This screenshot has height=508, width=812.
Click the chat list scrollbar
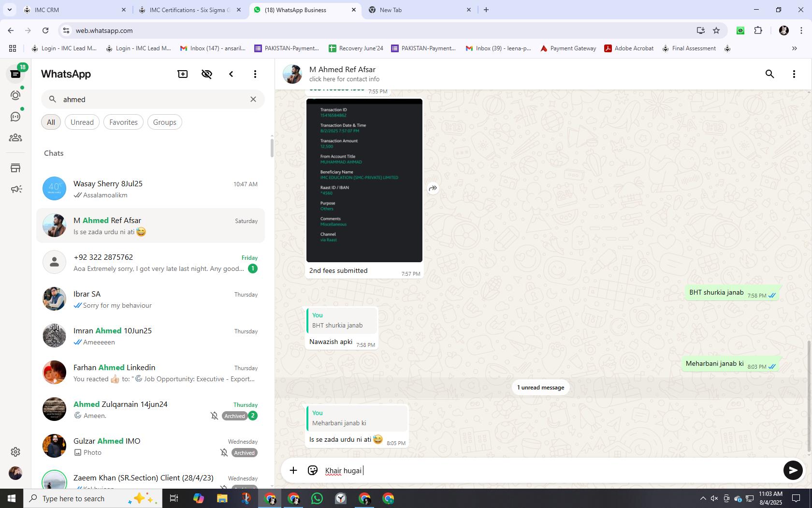click(x=272, y=148)
